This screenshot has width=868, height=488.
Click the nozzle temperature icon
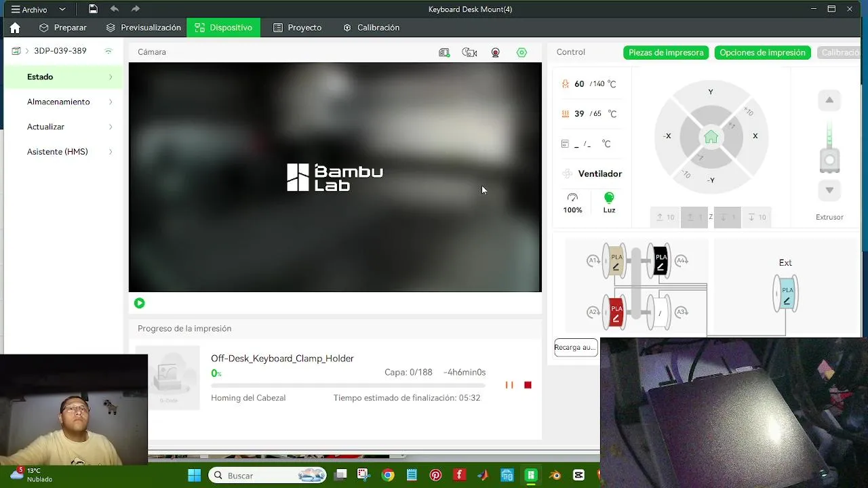coord(566,84)
